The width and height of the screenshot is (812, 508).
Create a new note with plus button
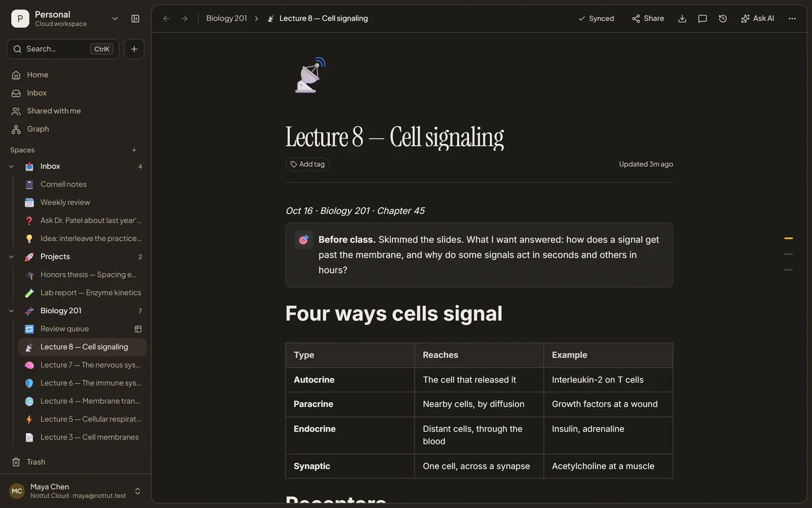point(134,49)
